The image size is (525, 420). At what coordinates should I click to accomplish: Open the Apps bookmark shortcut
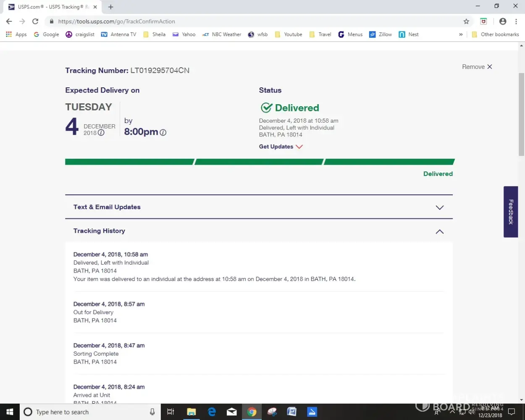(16, 34)
